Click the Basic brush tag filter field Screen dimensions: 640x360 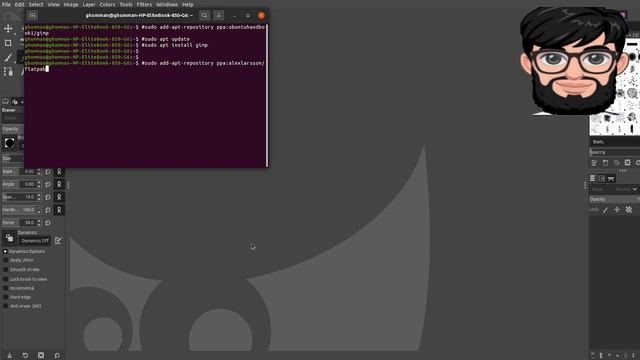click(x=615, y=142)
